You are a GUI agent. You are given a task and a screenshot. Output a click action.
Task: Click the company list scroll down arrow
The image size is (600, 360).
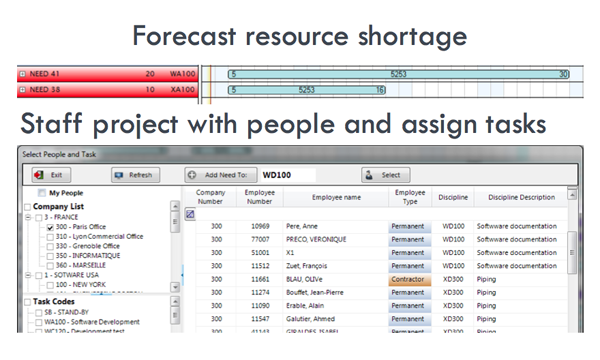point(175,287)
